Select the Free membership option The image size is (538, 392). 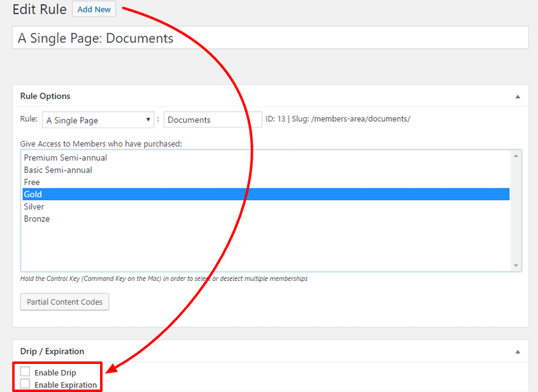[x=32, y=182]
